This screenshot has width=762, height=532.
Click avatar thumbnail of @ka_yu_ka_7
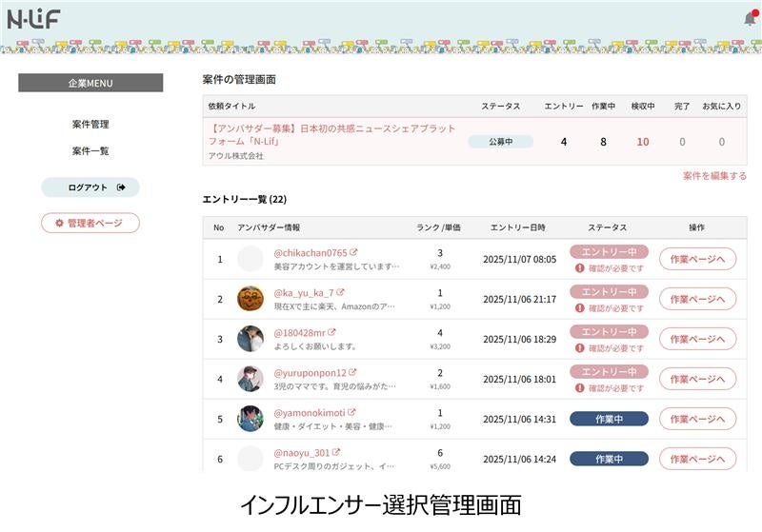[251, 299]
